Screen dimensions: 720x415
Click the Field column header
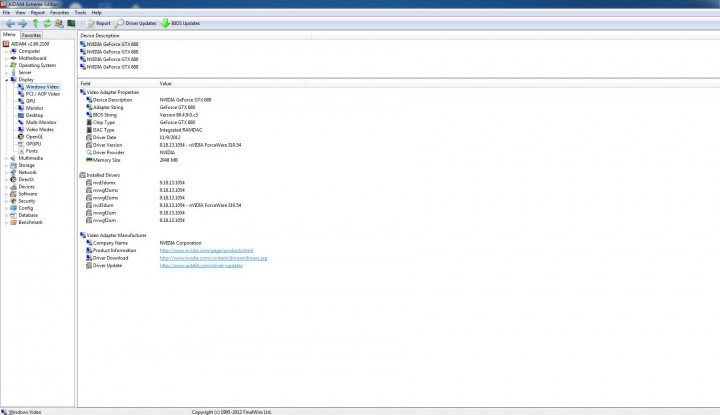click(x=117, y=84)
